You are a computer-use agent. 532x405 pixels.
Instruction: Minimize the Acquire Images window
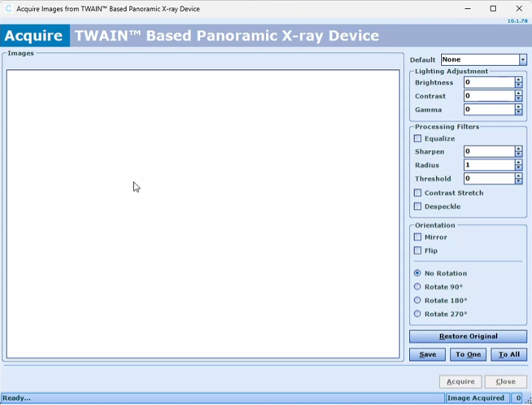pyautogui.click(x=468, y=9)
